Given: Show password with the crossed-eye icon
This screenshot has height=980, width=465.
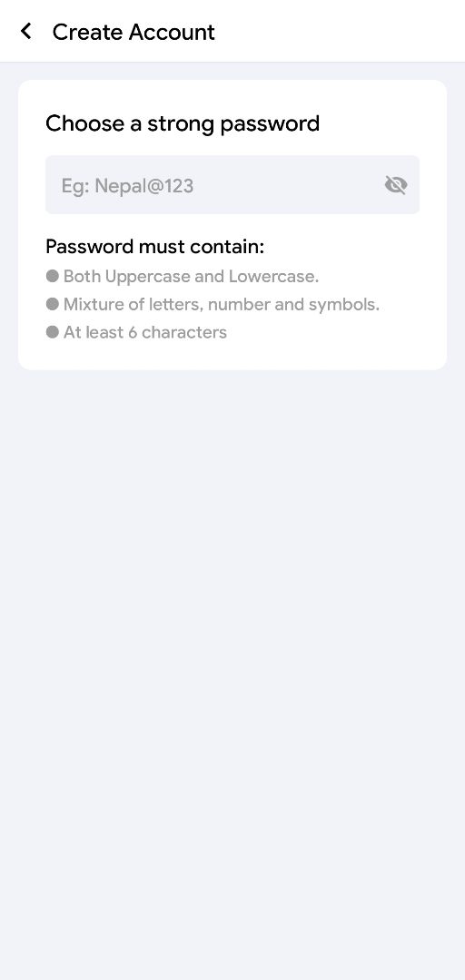Looking at the screenshot, I should [x=396, y=185].
